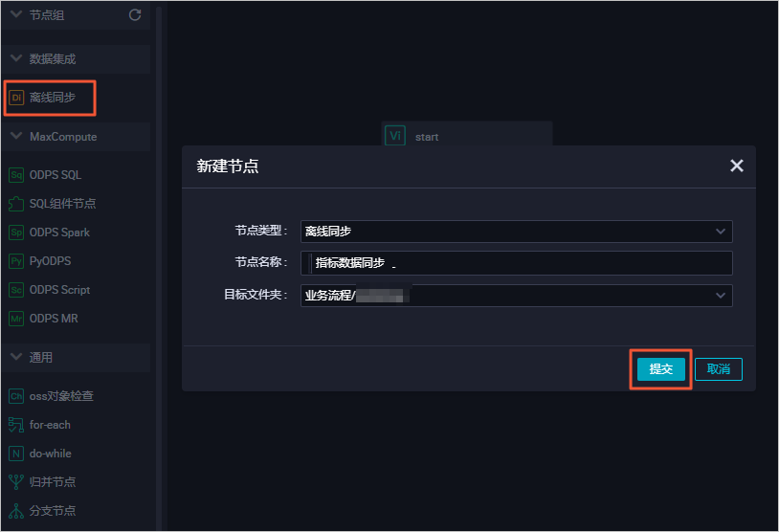
Task: Select oss对象检查 label
Action: tap(61, 396)
